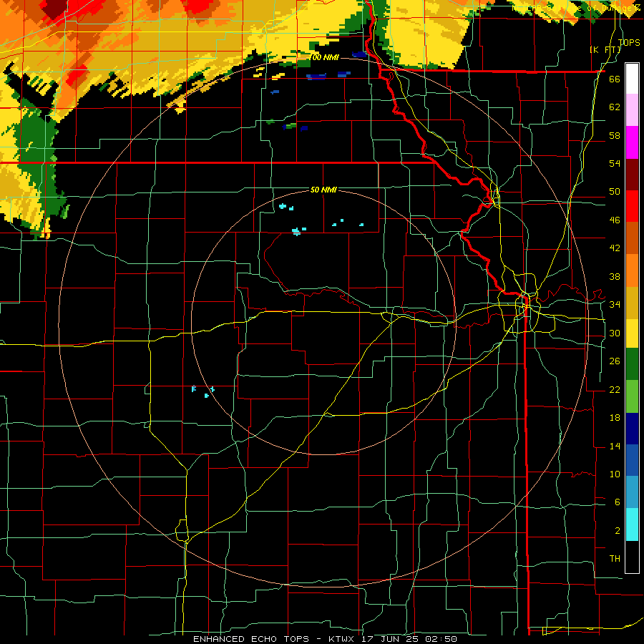The height and width of the screenshot is (644, 644).
Task: Click the '34' legend value
Action: [x=615, y=305]
